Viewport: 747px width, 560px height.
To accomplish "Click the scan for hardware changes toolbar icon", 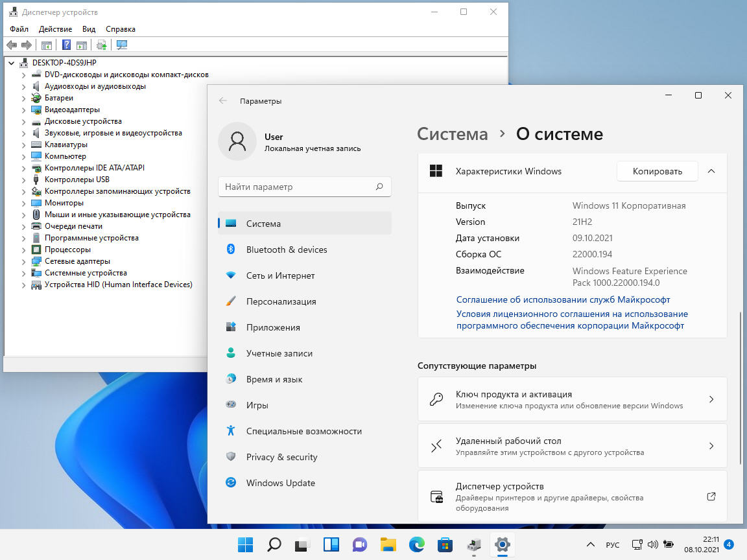I will [x=121, y=45].
